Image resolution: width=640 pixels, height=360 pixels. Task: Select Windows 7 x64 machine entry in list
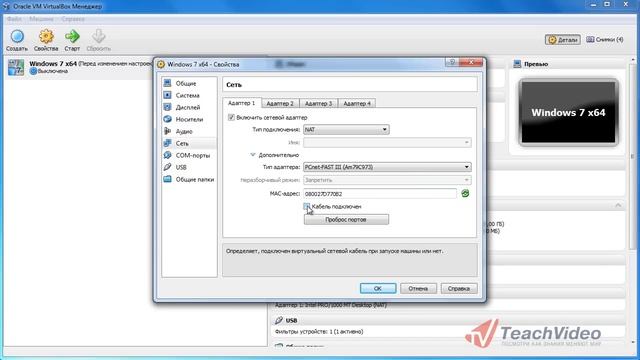pyautogui.click(x=80, y=67)
